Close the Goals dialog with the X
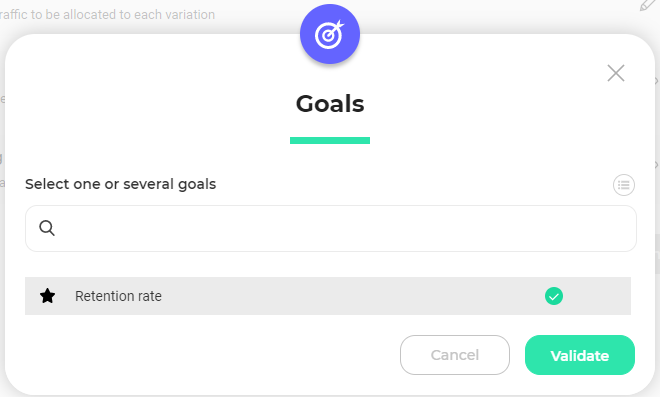Screen dimensions: 660x397 coord(616,73)
